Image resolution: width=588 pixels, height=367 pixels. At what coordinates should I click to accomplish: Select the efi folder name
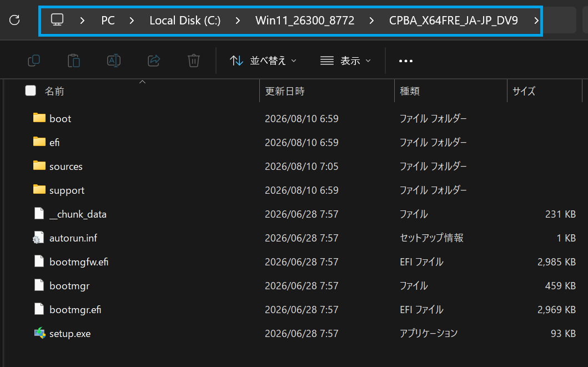[x=54, y=143]
